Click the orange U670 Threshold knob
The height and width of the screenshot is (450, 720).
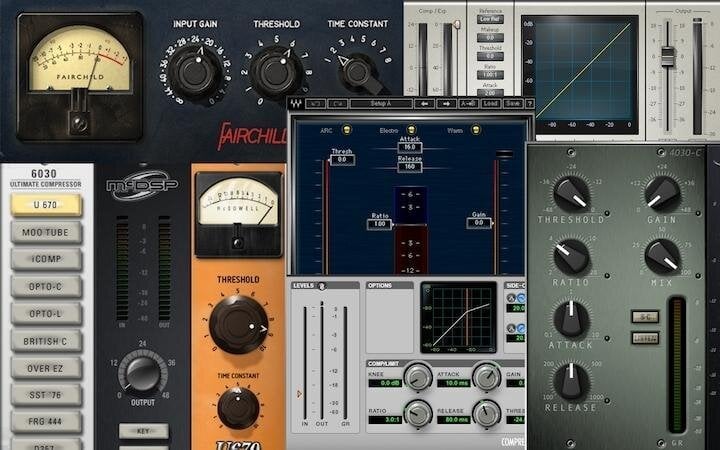[x=239, y=324]
